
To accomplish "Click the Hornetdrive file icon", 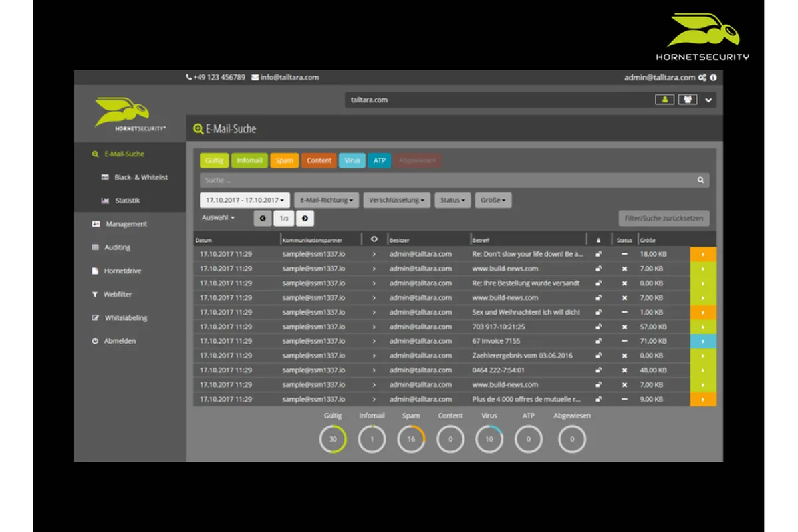I will [x=96, y=271].
